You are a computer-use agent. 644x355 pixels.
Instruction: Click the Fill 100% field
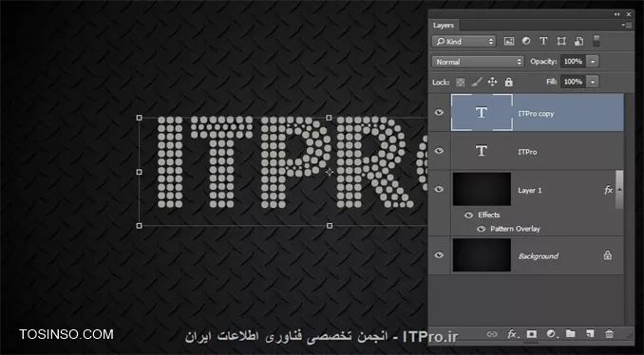pos(573,82)
